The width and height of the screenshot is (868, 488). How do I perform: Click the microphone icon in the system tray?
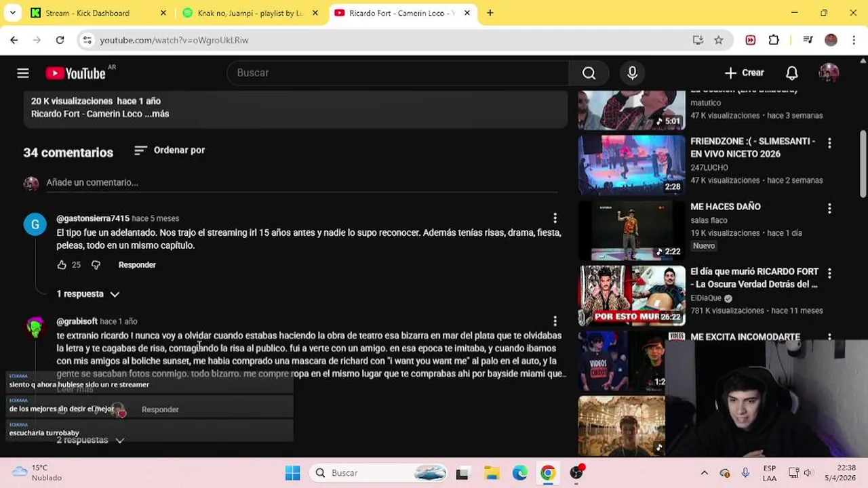click(745, 473)
